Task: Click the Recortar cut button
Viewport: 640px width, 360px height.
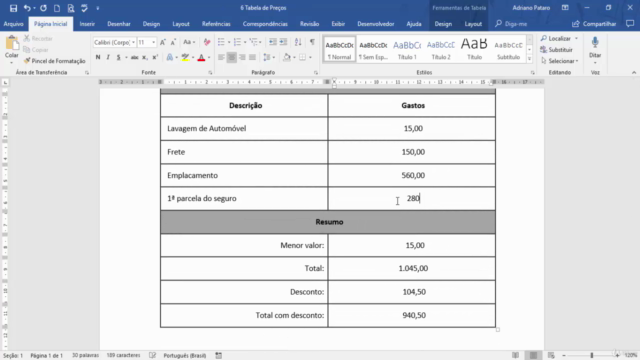Action: [x=38, y=38]
